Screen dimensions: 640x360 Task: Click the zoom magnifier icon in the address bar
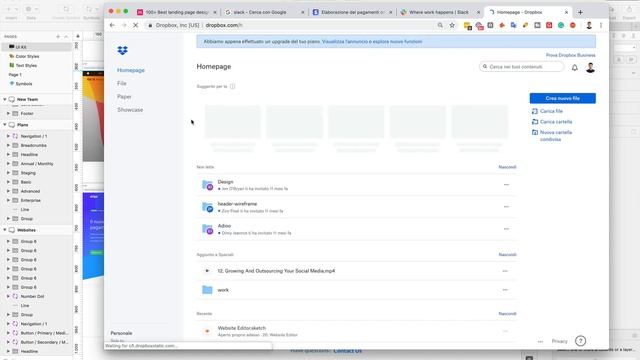point(440,25)
